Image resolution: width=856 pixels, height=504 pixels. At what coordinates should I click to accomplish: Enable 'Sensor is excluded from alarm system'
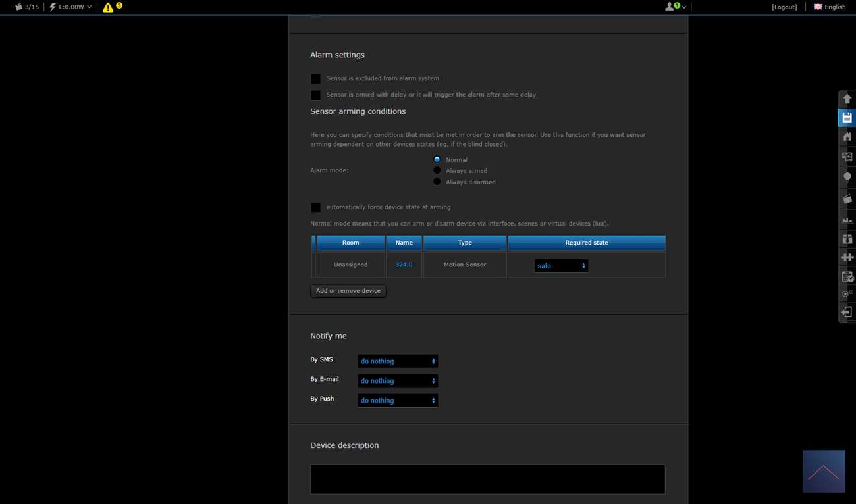pyautogui.click(x=315, y=78)
